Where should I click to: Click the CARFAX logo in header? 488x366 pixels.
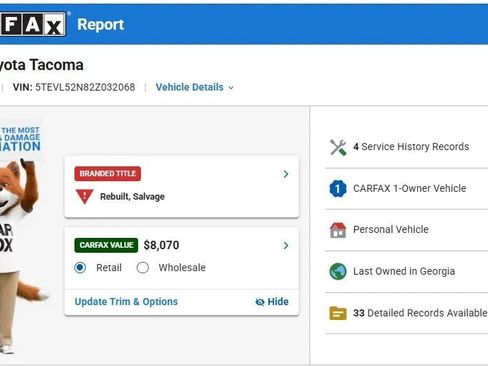click(33, 24)
